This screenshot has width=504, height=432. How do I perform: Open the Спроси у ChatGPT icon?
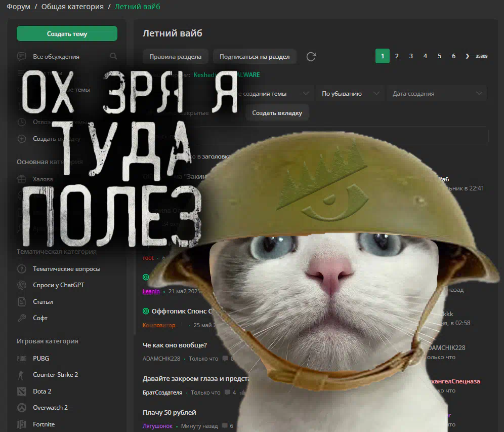(x=22, y=285)
